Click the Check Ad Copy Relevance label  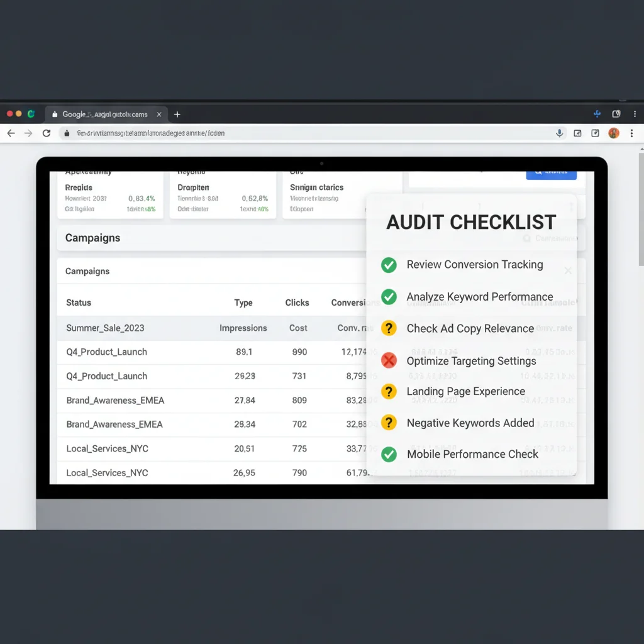470,328
